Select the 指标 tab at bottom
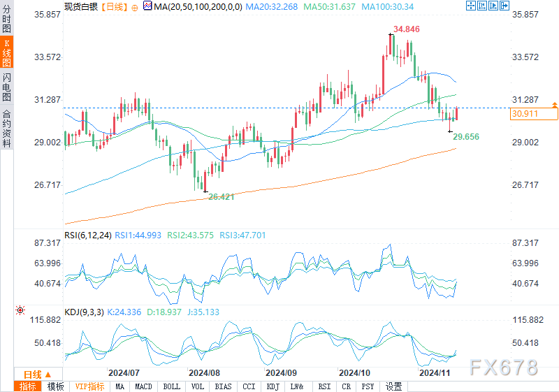This screenshot has height=392, width=559. [28, 386]
